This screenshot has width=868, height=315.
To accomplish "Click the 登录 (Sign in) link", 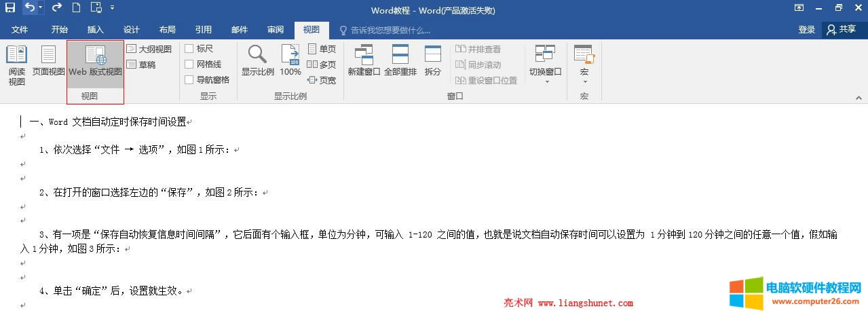I will pyautogui.click(x=806, y=30).
